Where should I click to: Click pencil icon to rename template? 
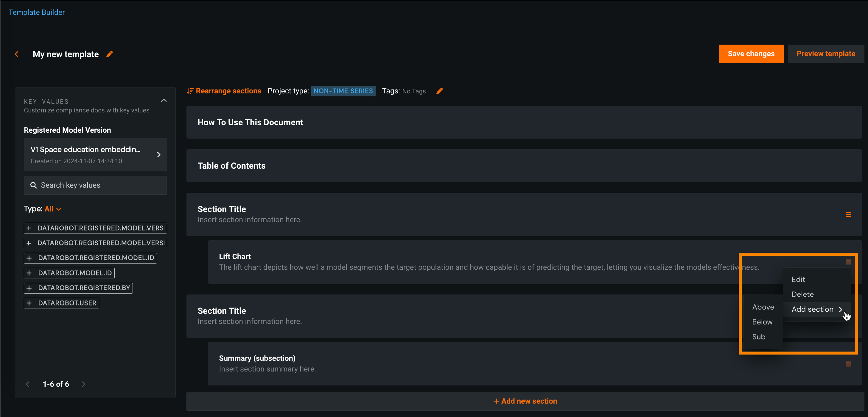(110, 54)
